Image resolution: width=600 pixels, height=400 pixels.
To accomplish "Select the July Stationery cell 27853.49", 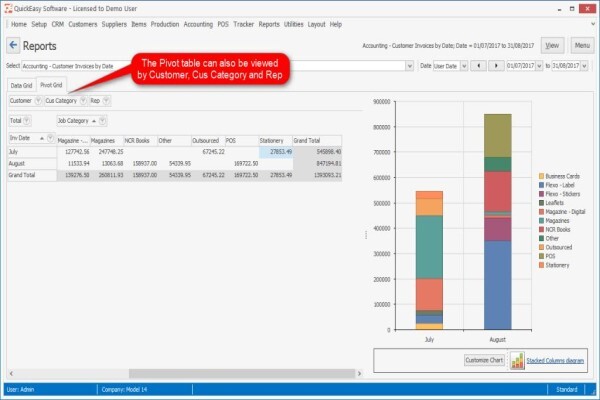I will click(x=276, y=152).
